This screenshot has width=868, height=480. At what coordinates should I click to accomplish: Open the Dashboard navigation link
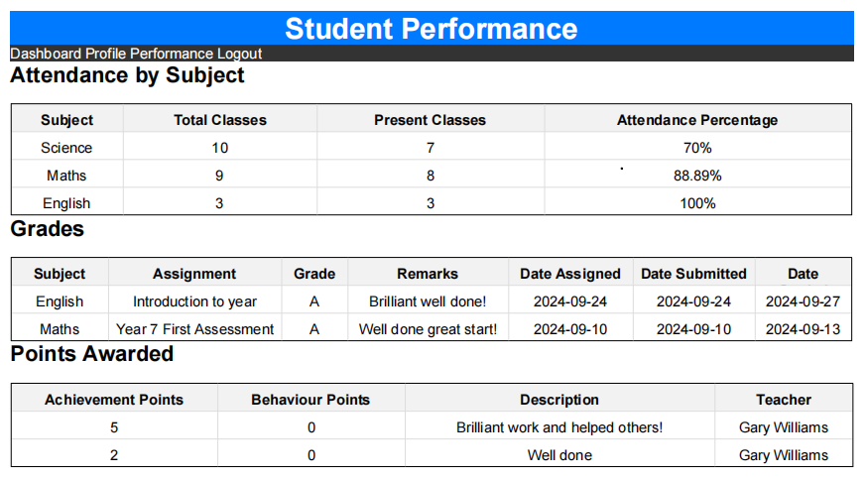46,54
